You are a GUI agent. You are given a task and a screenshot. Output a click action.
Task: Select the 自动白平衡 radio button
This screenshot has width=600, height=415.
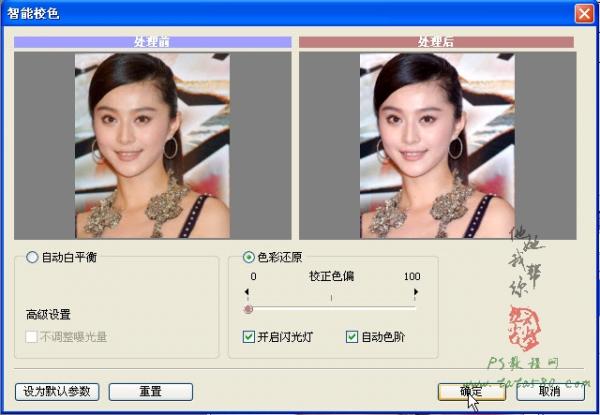[x=32, y=257]
